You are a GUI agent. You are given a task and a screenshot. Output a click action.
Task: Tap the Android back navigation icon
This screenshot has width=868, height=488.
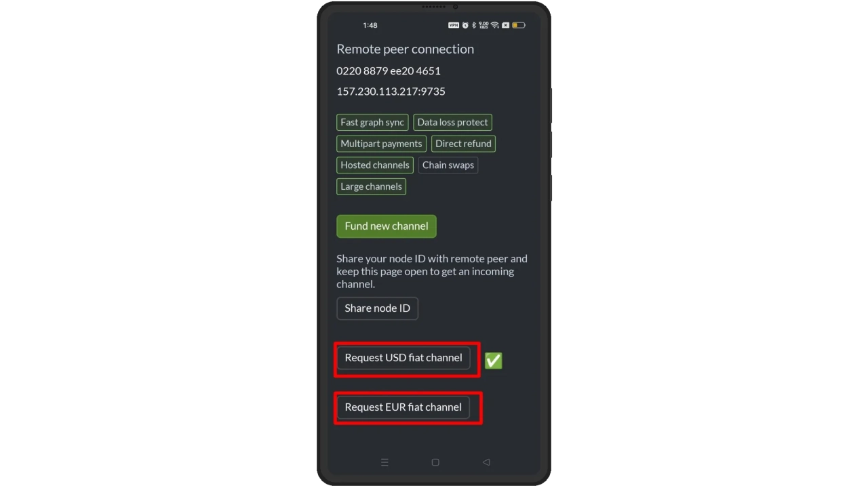click(x=486, y=462)
